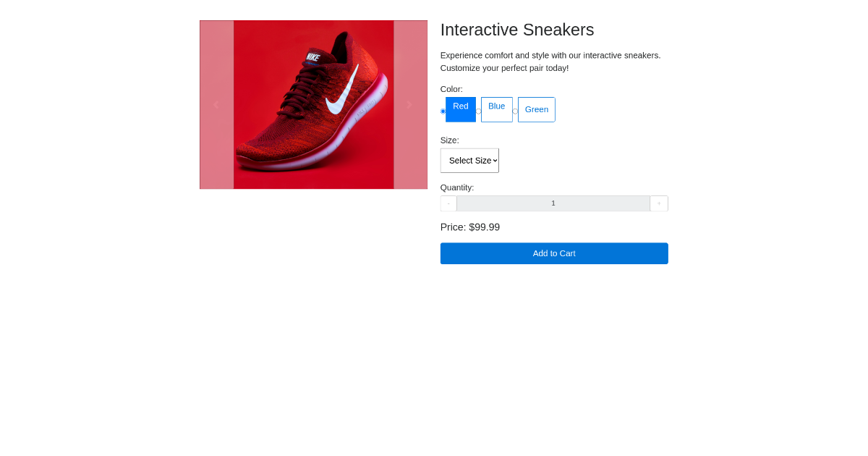Screen dimensions: 868x456
Task: Click the price label showing $99.99
Action: tap(469, 227)
